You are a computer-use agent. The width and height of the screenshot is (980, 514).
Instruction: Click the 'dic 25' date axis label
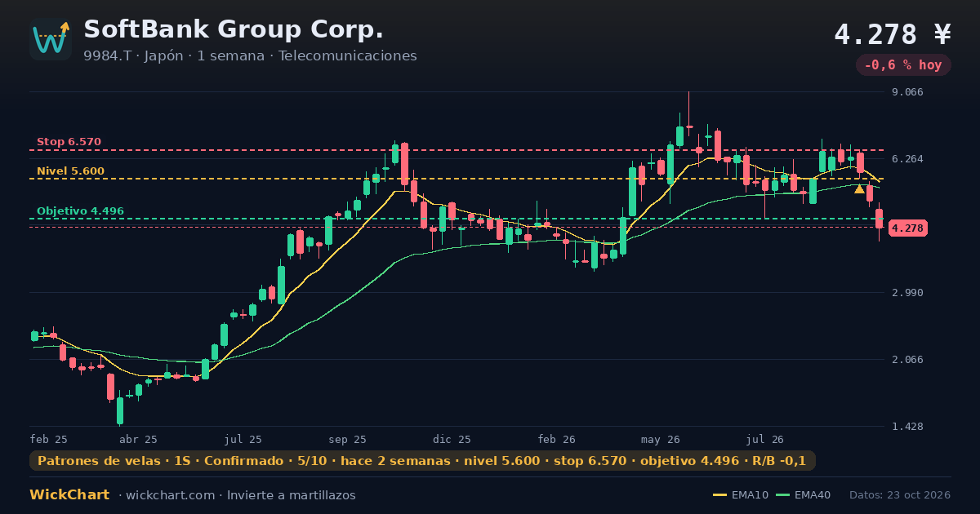(452, 439)
